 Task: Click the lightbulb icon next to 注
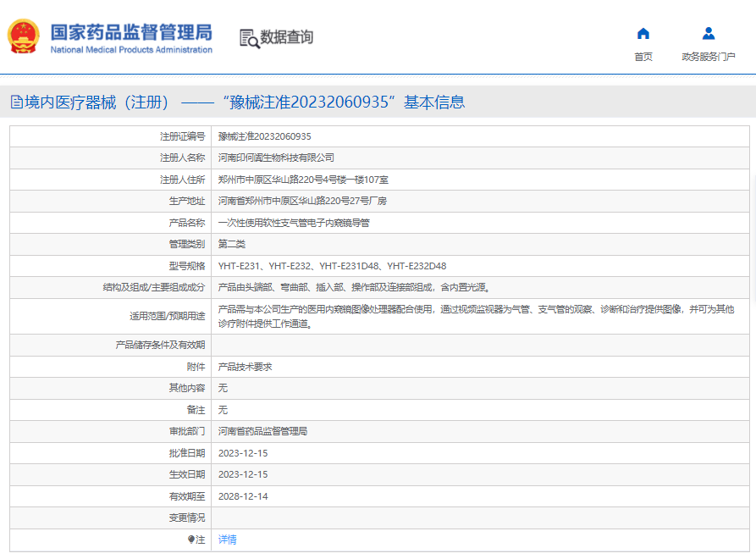point(191,540)
